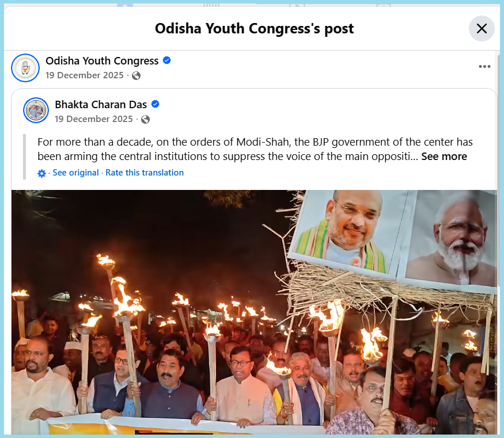
Task: Click verified badge beside Bhakta Charan Das
Action: (x=156, y=104)
